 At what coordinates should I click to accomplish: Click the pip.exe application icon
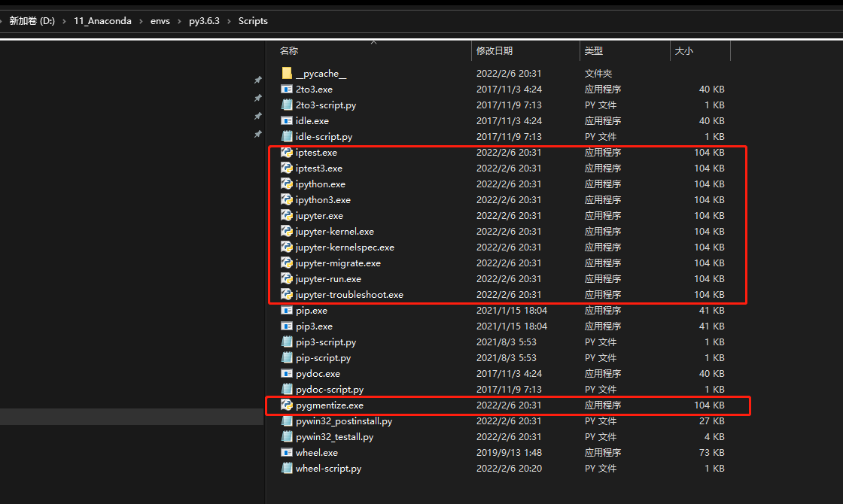click(x=287, y=310)
